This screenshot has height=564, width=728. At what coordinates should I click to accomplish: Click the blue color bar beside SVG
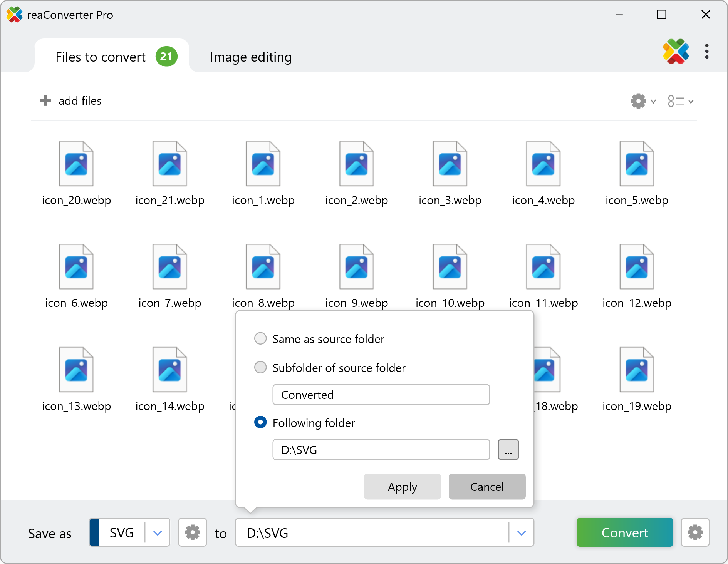pyautogui.click(x=94, y=532)
